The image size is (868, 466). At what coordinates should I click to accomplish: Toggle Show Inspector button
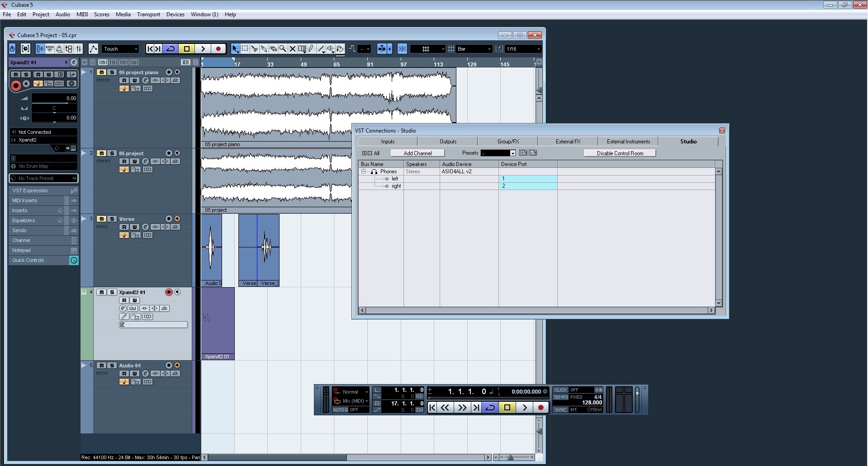(x=40, y=49)
